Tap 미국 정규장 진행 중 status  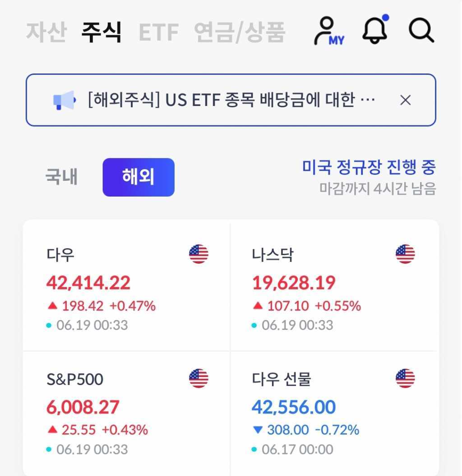(x=369, y=168)
